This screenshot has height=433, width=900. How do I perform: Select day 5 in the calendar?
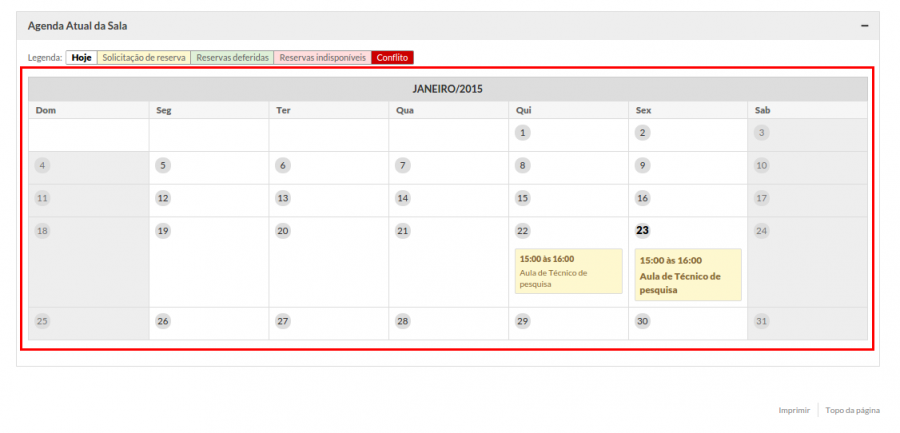tap(163, 166)
